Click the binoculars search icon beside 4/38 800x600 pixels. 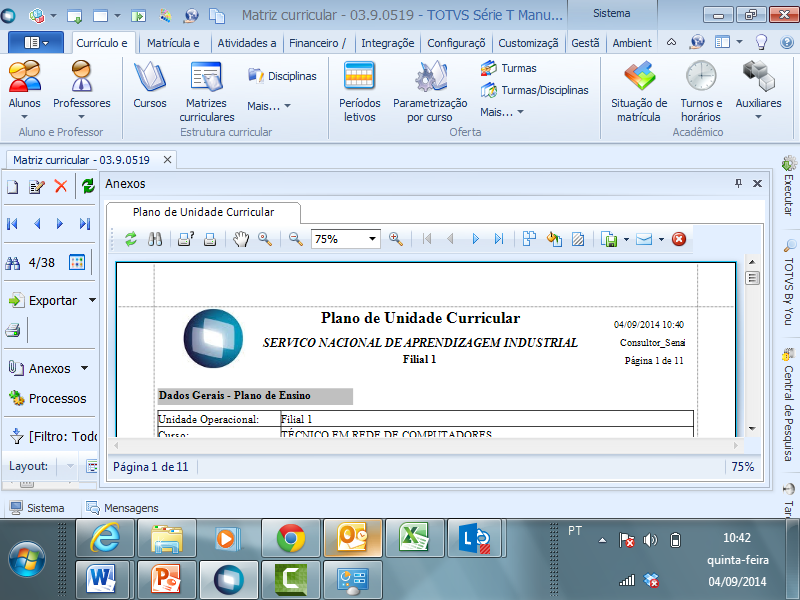point(13,263)
